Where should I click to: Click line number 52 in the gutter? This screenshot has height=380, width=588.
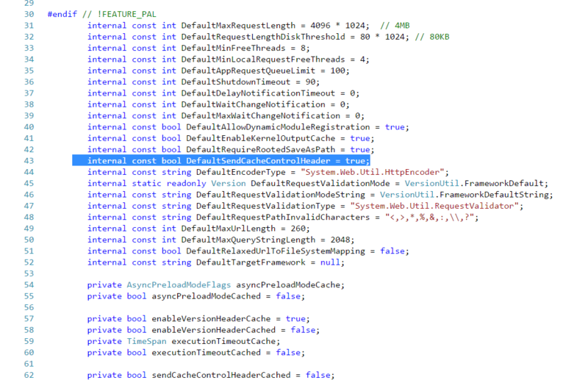click(29, 262)
